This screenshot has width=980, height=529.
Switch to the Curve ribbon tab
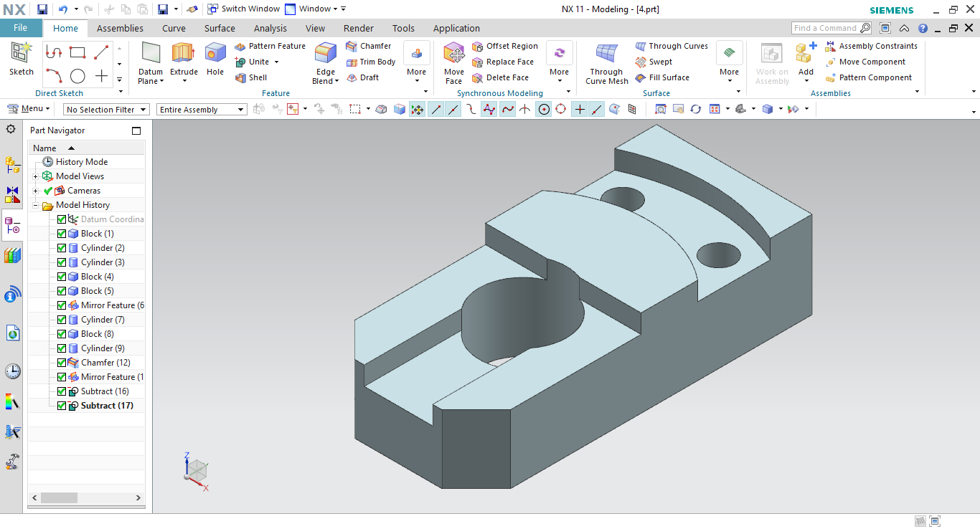[174, 29]
